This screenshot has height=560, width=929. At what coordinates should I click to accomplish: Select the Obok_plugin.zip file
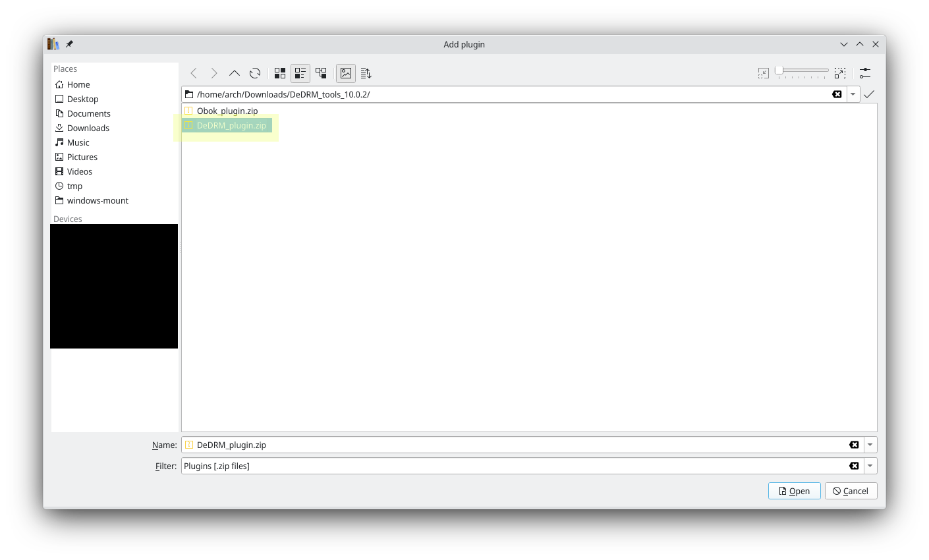(x=227, y=111)
